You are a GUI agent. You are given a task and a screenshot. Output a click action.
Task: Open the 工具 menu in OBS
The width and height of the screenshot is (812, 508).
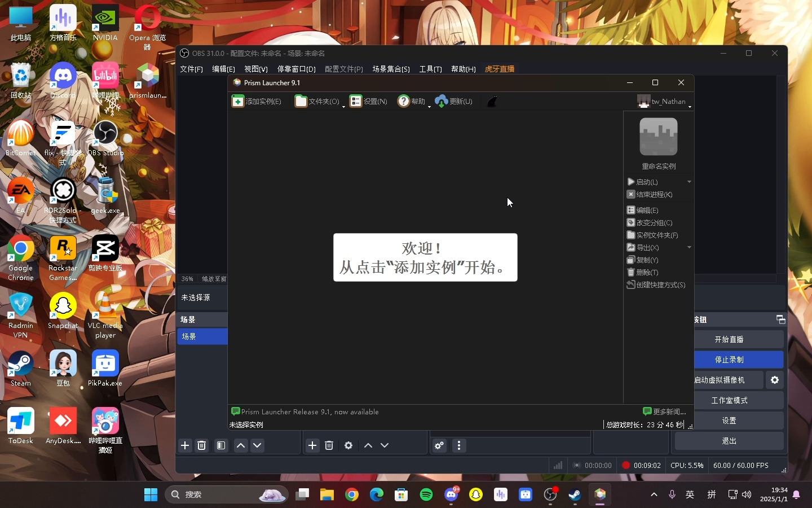pyautogui.click(x=430, y=69)
